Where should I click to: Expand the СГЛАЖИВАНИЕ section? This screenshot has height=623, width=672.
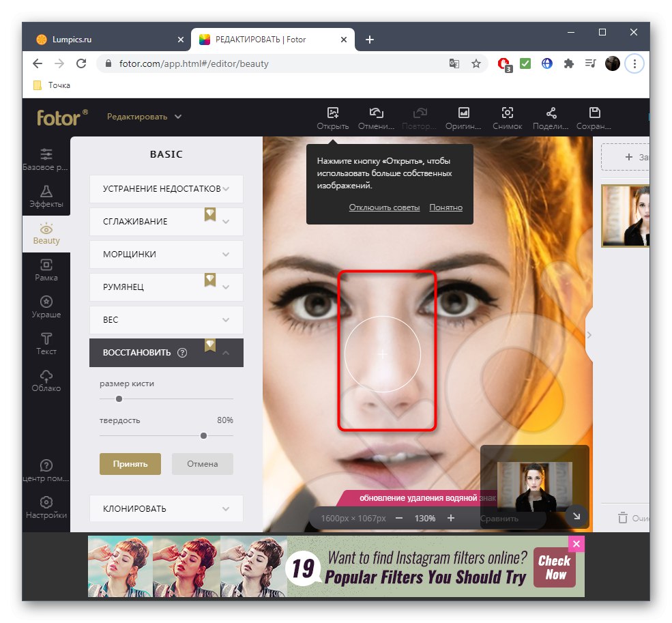(x=166, y=221)
